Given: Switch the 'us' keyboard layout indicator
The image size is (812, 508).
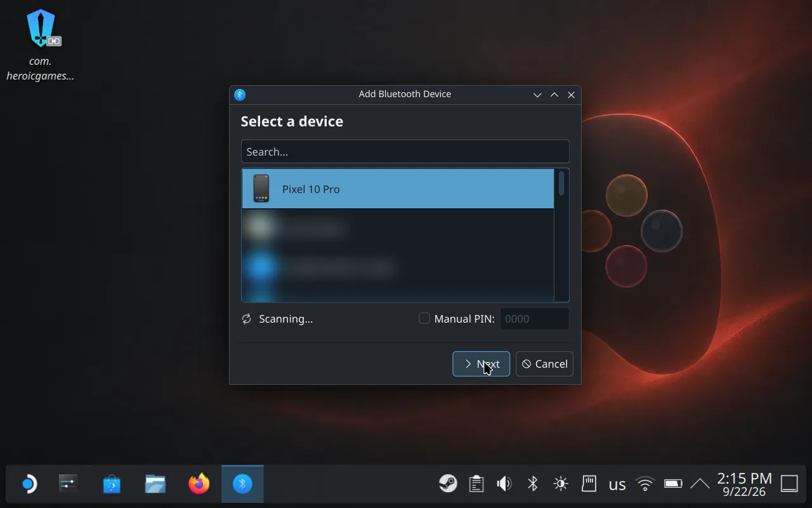Looking at the screenshot, I should tap(617, 485).
